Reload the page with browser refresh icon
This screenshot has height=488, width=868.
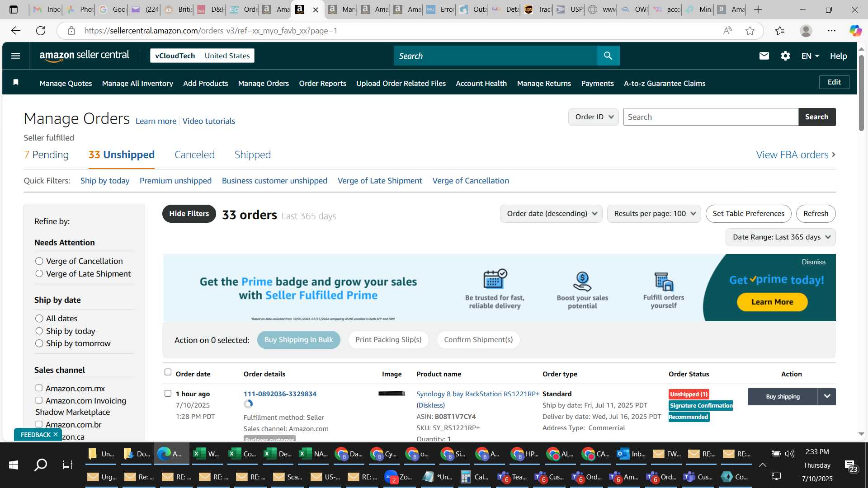pyautogui.click(x=41, y=31)
